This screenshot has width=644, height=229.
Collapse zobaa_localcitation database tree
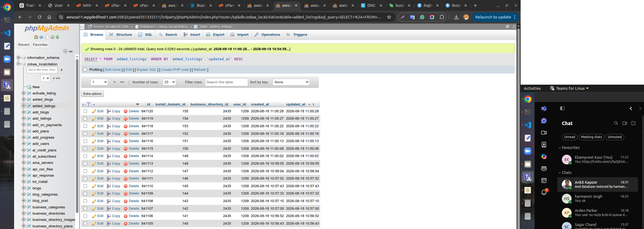pyautogui.click(x=18, y=64)
